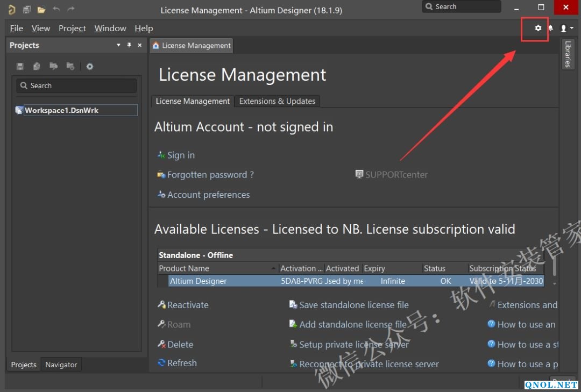The image size is (581, 392).
Task: Open the Projects panel dropdown arrow
Action: coord(118,45)
